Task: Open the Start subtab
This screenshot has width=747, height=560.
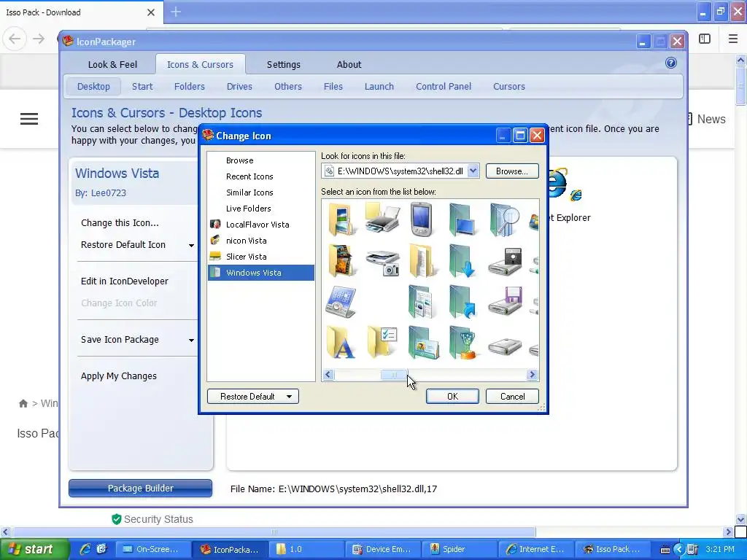Action: 142,87
